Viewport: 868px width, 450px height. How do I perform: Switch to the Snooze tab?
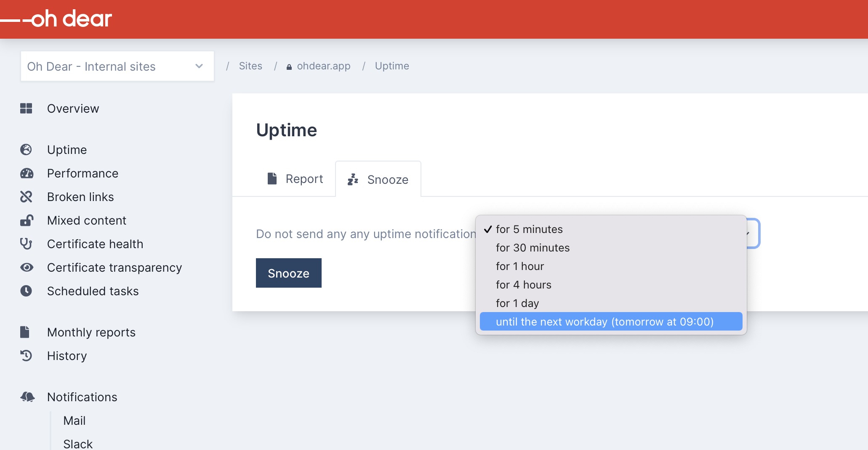click(x=378, y=179)
